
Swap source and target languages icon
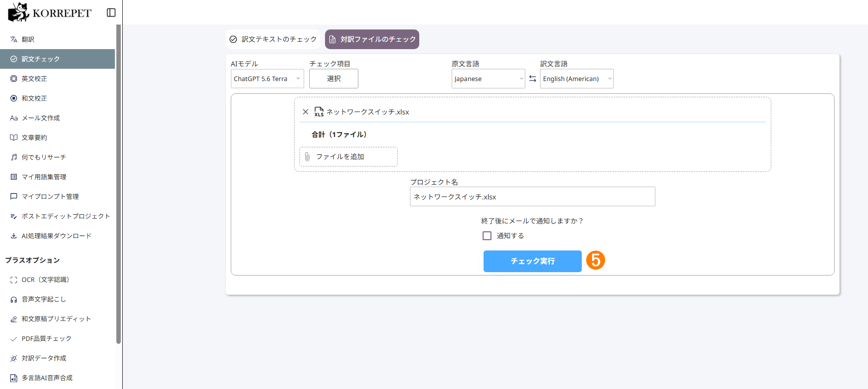click(533, 79)
